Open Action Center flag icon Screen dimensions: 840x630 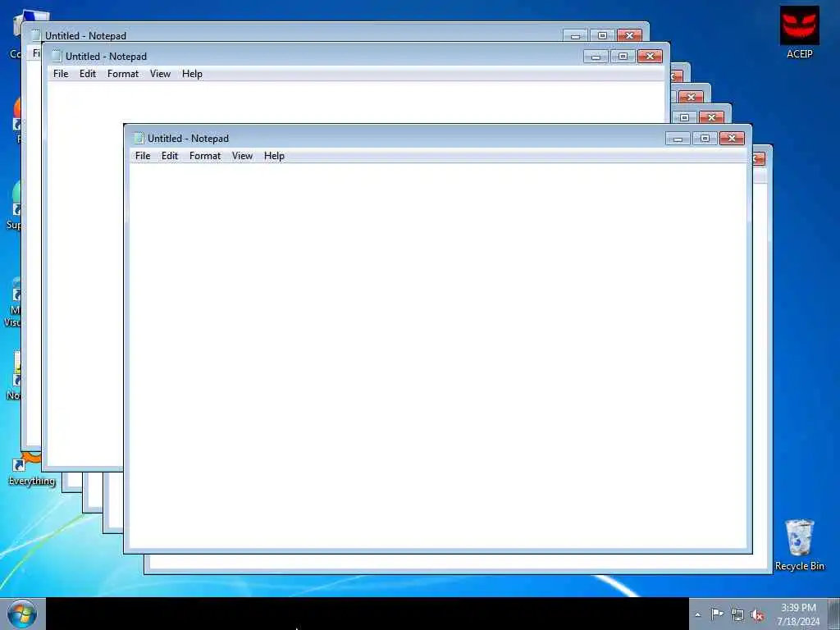(717, 614)
